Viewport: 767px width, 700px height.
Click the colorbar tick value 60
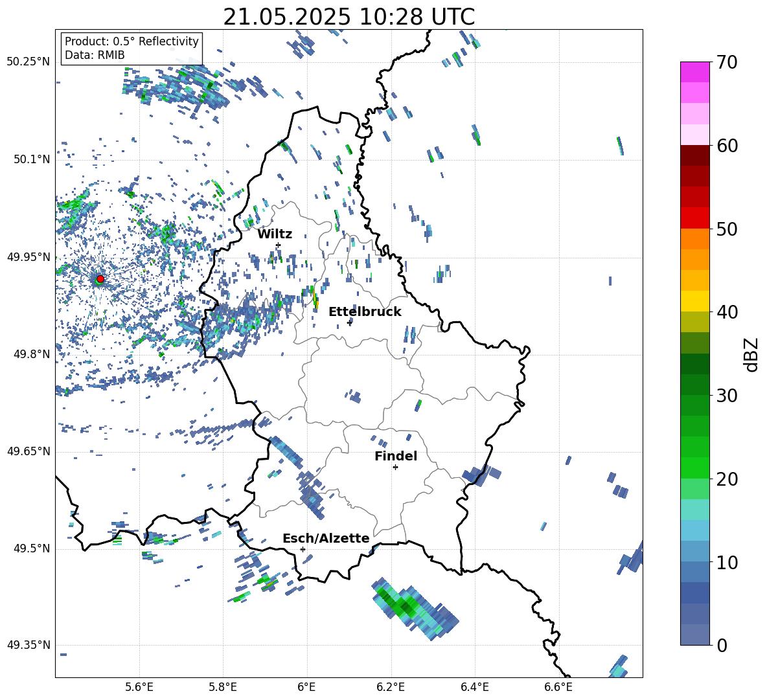[726, 146]
